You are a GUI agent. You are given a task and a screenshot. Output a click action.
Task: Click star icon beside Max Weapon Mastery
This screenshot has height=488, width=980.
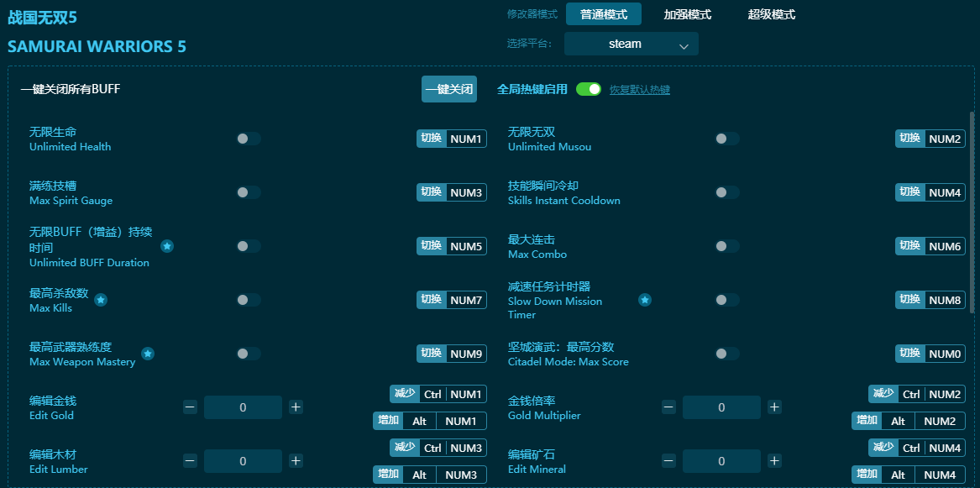[x=148, y=354]
